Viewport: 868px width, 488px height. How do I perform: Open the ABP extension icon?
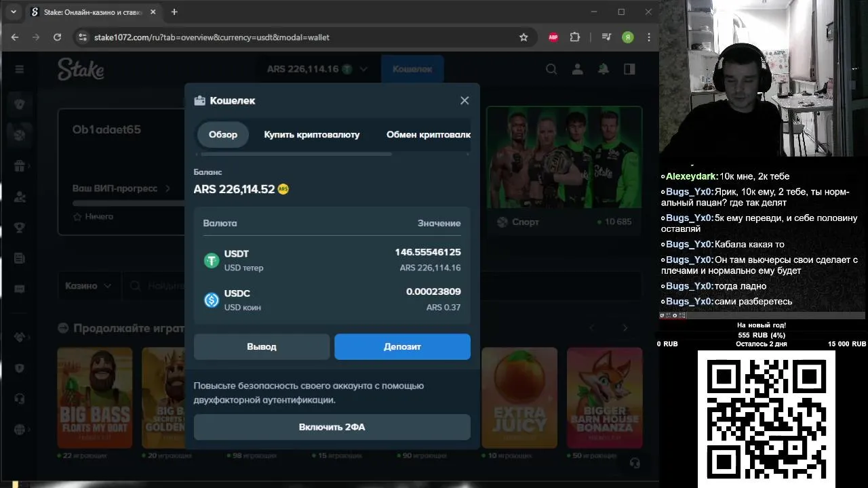coord(553,37)
